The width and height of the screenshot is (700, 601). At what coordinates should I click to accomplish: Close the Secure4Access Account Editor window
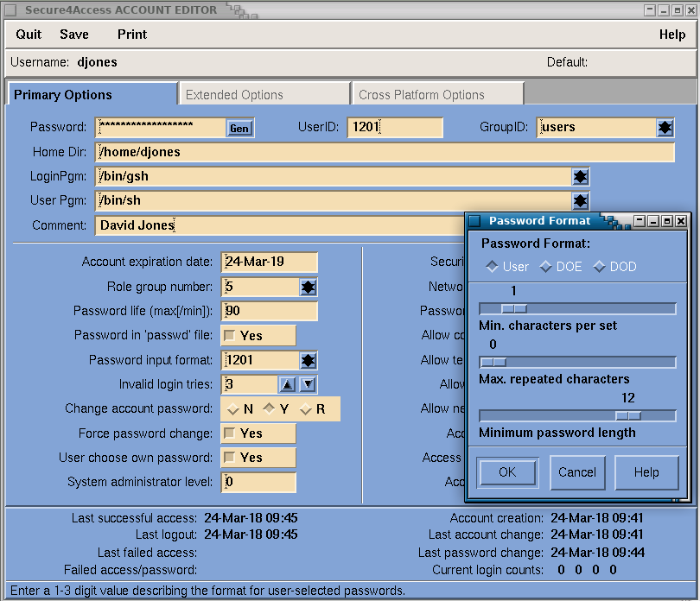691,10
